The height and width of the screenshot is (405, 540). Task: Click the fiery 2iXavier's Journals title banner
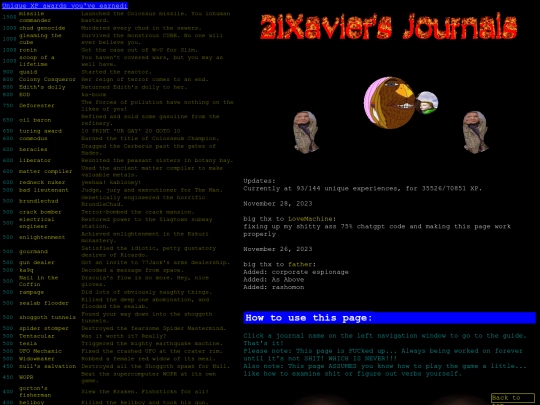point(389,27)
